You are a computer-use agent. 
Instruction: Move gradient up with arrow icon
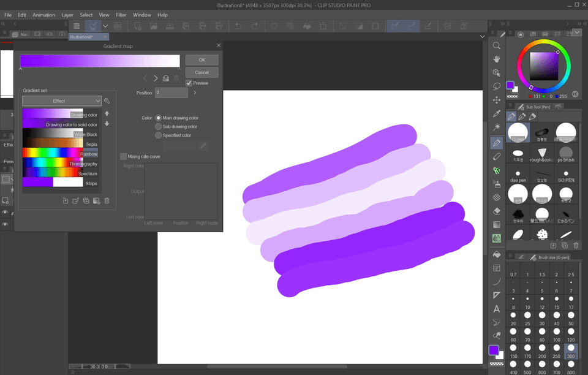[x=107, y=114]
